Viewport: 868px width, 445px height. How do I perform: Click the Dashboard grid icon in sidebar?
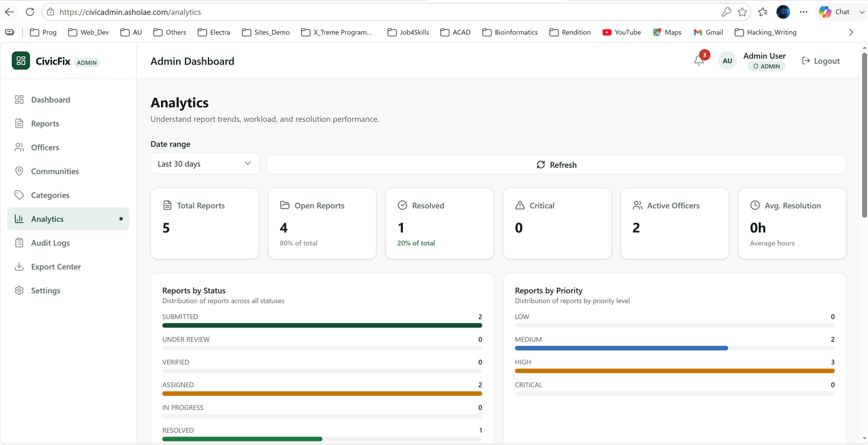[x=19, y=99]
